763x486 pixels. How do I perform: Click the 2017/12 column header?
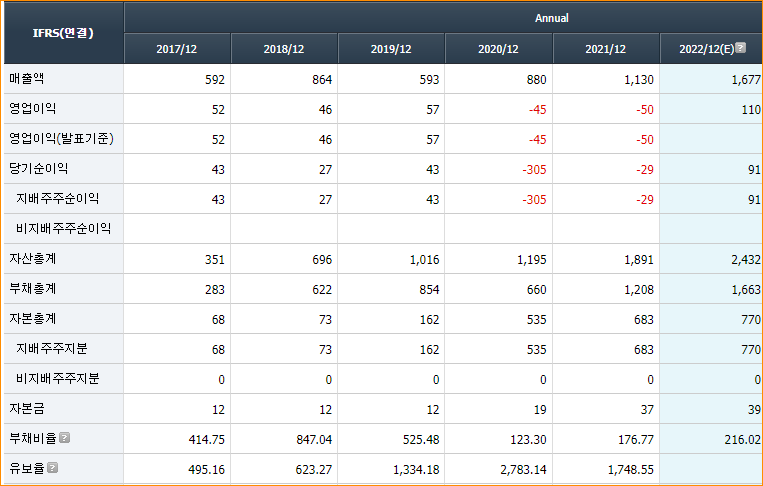pos(177,49)
